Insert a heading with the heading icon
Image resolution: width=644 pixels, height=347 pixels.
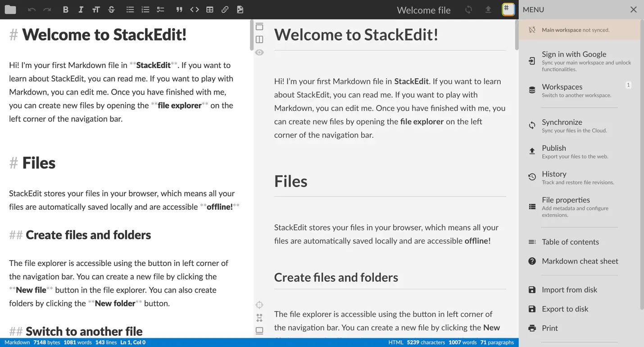tap(96, 9)
